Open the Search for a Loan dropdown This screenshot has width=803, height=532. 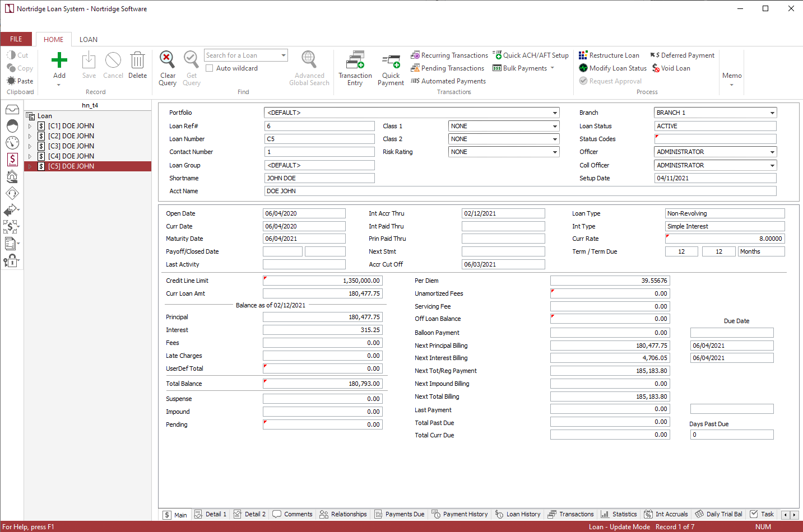284,55
